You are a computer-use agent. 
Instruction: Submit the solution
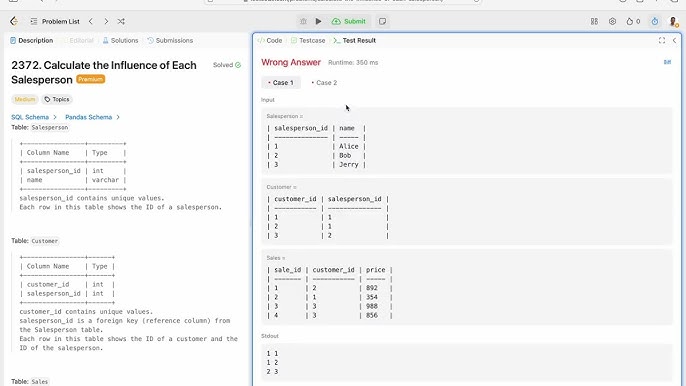tap(349, 21)
